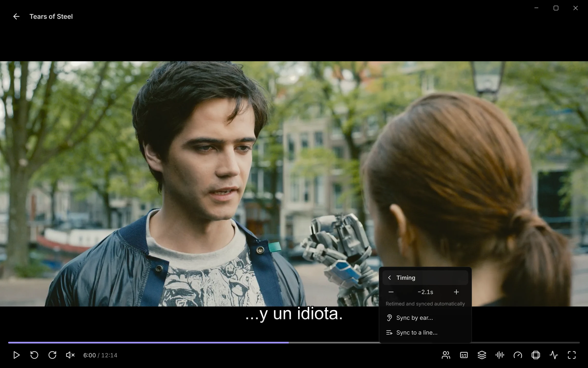The height and width of the screenshot is (368, 588).
Task: Click the Retimed and synced automatically note
Action: click(425, 304)
